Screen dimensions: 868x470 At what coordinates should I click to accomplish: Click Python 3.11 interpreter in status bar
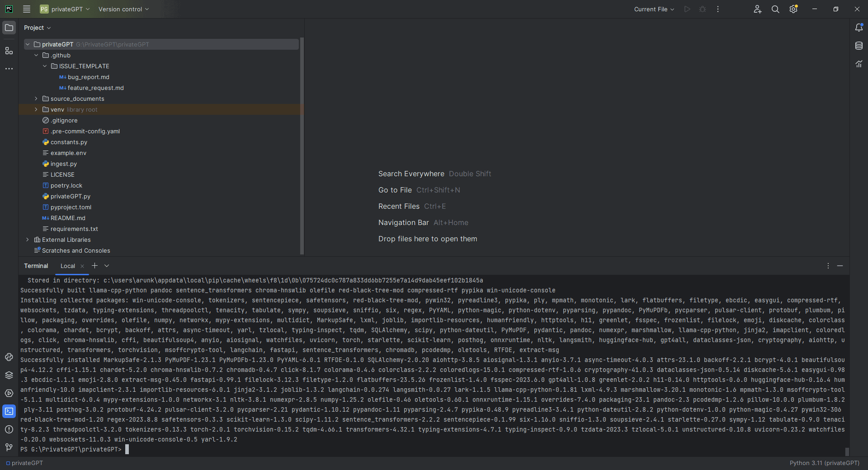tap(824, 463)
